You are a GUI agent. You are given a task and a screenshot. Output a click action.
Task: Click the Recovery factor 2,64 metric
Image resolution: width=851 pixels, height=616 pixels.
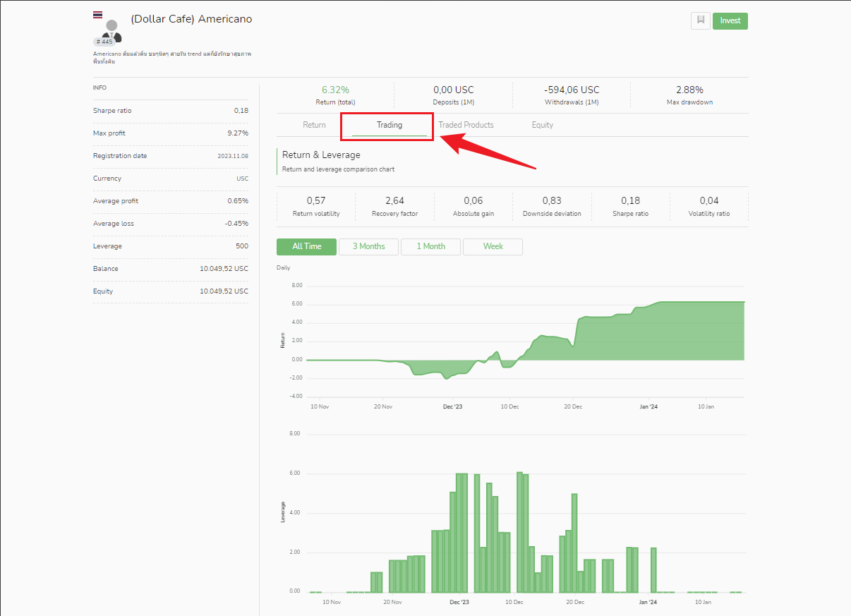pos(395,206)
